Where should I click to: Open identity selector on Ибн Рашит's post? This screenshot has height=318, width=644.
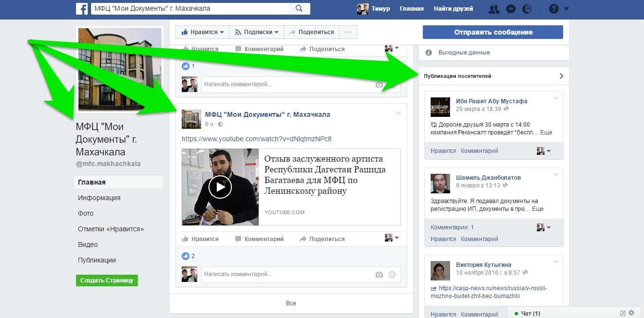(544, 151)
